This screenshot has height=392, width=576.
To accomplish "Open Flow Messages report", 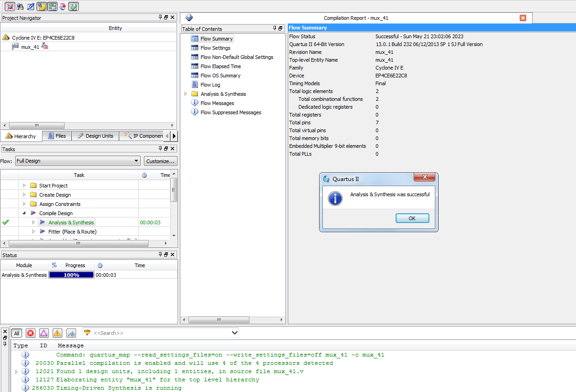I will tap(217, 103).
